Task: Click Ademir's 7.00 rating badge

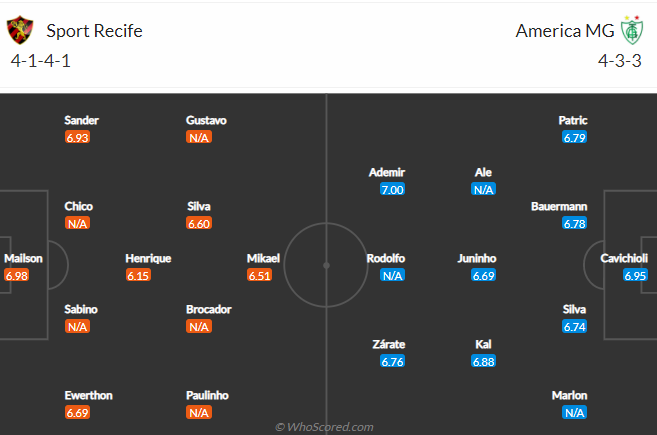Action: point(392,189)
